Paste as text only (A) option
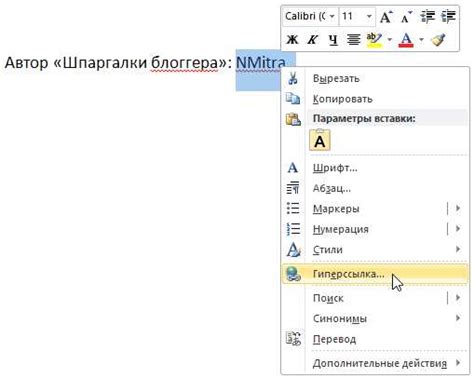474x378 pixels. (x=320, y=140)
